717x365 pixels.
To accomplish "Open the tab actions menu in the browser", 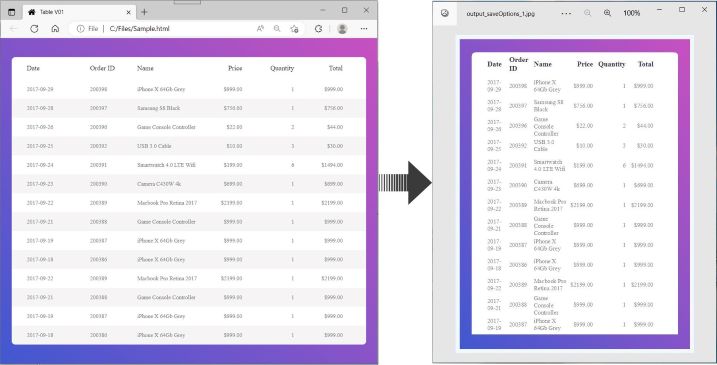I will 12,12.
